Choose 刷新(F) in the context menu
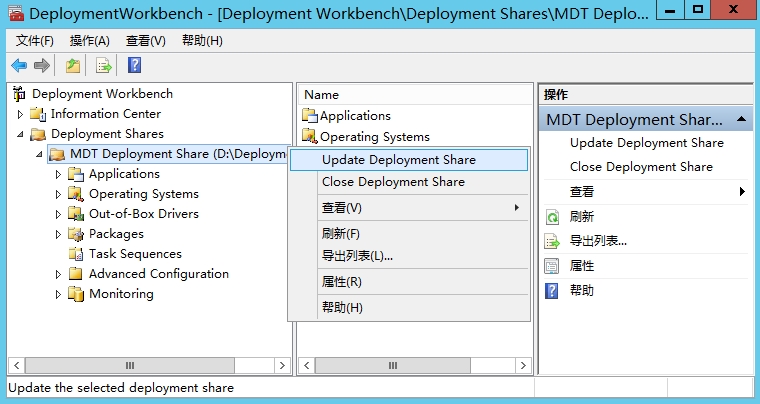This screenshot has width=760, height=404. tap(409, 234)
